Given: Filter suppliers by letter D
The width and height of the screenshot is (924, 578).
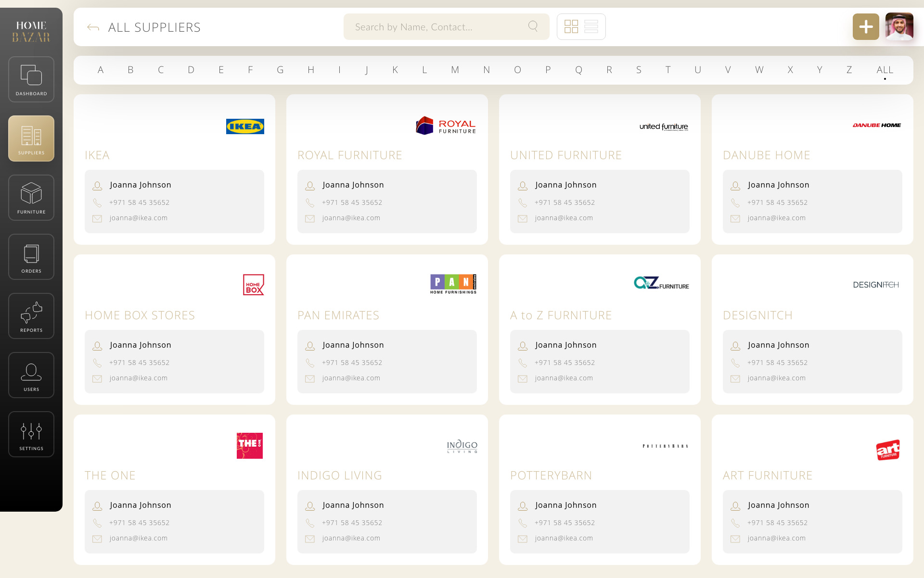Looking at the screenshot, I should click(x=191, y=70).
